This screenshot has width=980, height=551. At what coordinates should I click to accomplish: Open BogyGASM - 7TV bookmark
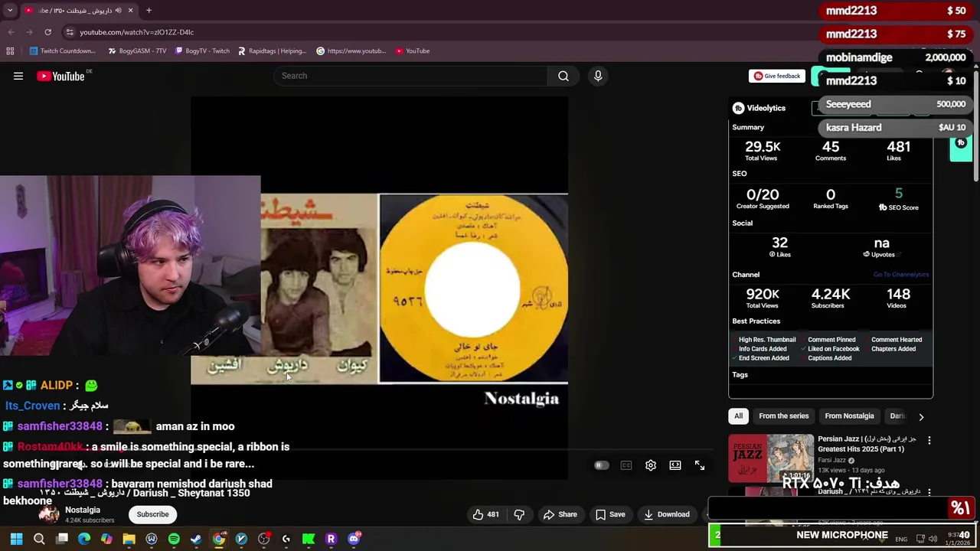[137, 51]
